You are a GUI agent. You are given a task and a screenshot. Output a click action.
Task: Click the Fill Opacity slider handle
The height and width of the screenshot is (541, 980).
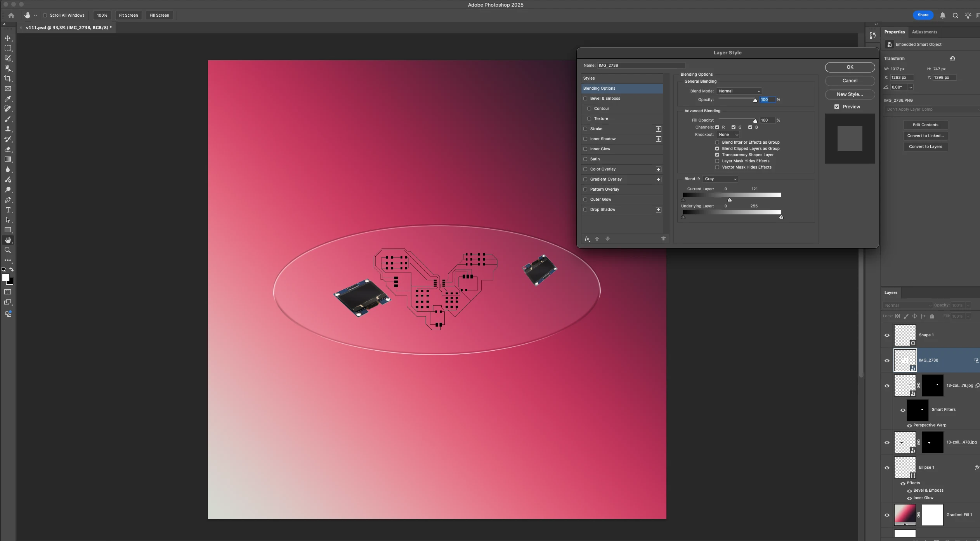pos(755,121)
